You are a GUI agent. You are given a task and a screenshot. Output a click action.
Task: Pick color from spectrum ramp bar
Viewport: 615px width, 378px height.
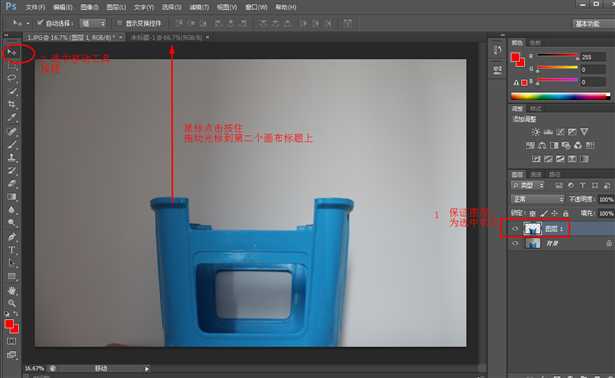coord(560,96)
